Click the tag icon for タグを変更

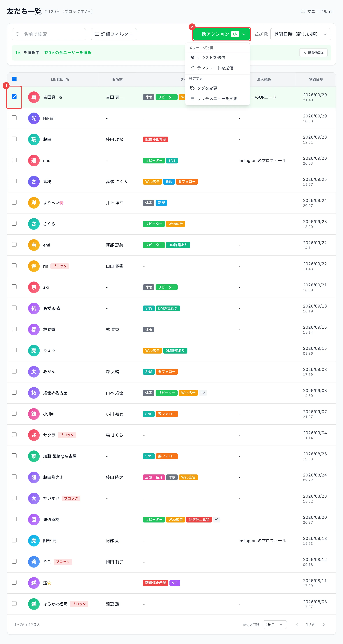(192, 88)
